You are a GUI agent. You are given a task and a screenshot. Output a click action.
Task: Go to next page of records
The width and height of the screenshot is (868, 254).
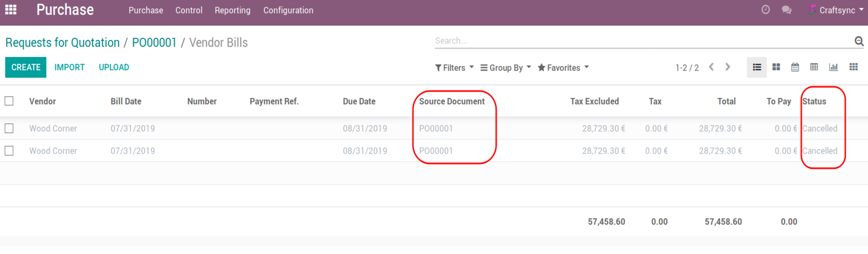728,67
